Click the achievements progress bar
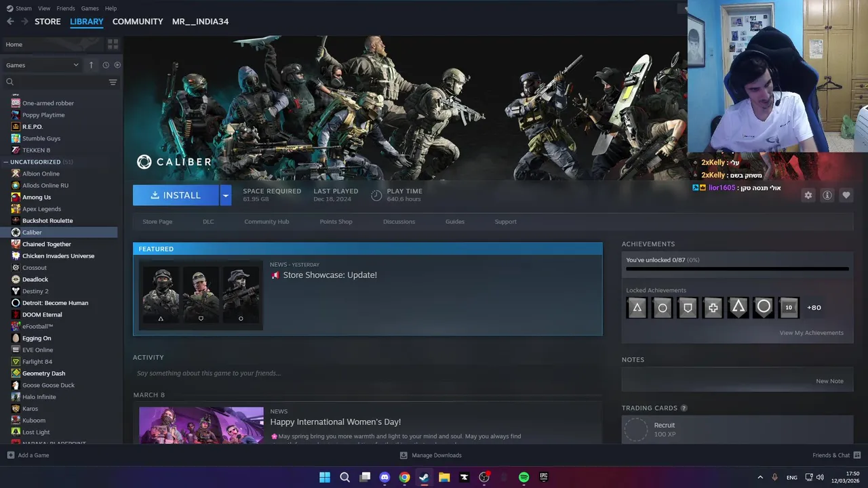Image resolution: width=868 pixels, height=488 pixels. click(737, 269)
